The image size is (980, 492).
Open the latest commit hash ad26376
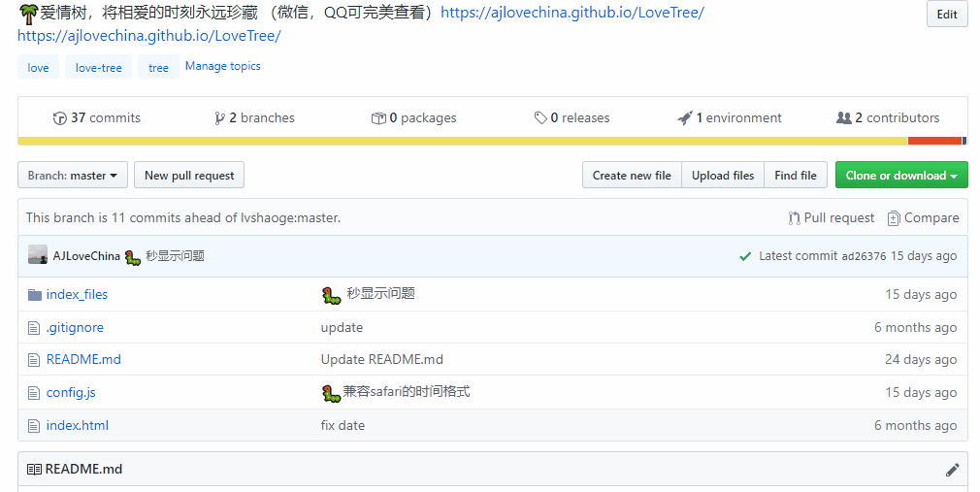864,256
